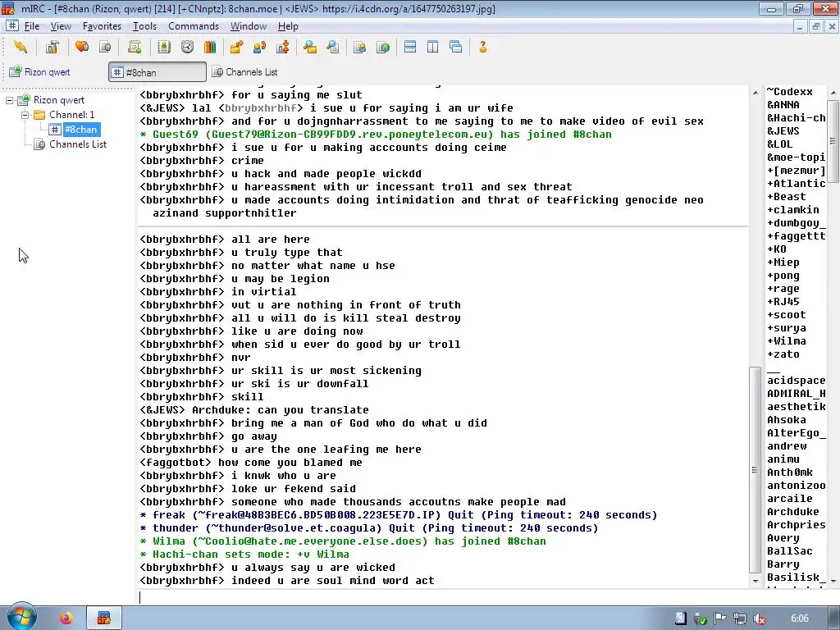The width and height of the screenshot is (840, 630).
Task: Select Rizon qwert in the tree
Action: point(58,100)
